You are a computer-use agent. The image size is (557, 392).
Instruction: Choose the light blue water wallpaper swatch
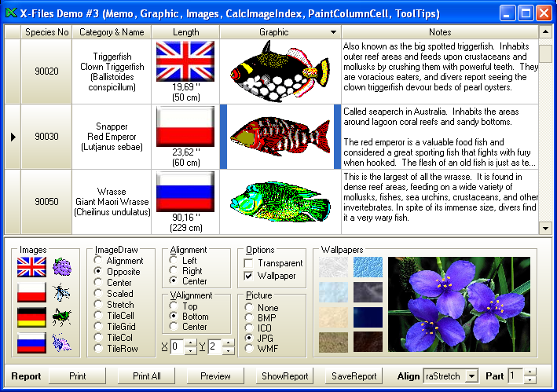point(368,267)
